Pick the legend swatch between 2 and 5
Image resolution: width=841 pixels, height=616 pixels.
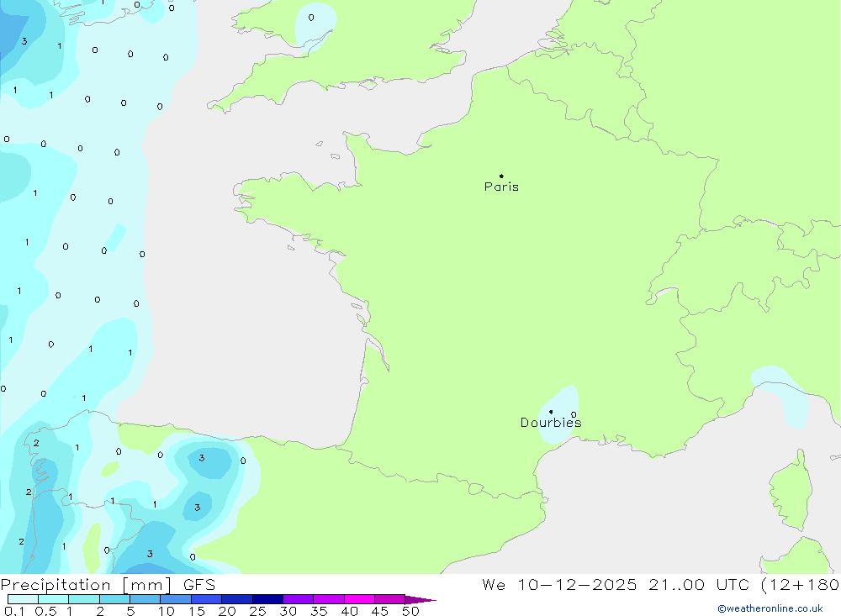[x=114, y=599]
